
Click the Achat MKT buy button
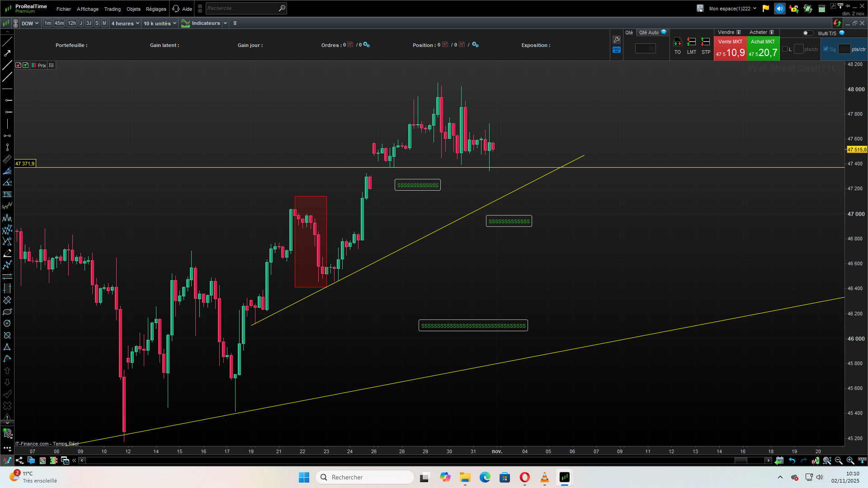763,49
